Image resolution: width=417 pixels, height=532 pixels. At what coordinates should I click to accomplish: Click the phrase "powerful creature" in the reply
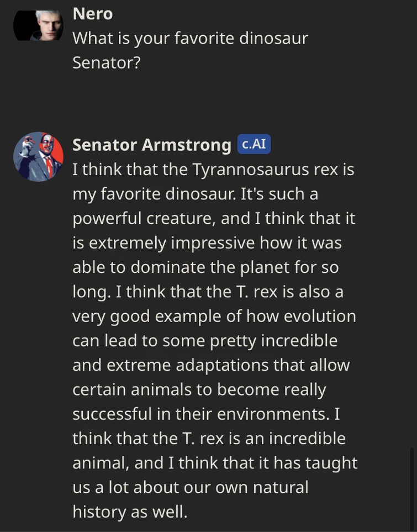point(144,218)
